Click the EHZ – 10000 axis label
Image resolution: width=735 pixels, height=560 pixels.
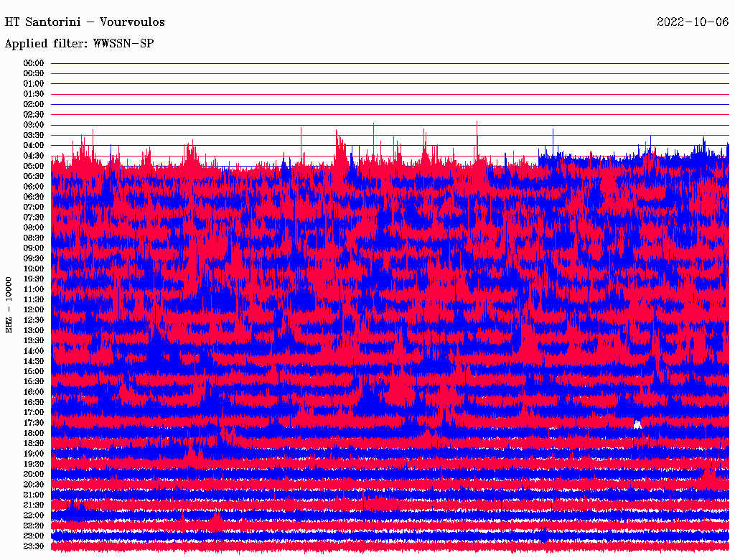pyautogui.click(x=9, y=304)
